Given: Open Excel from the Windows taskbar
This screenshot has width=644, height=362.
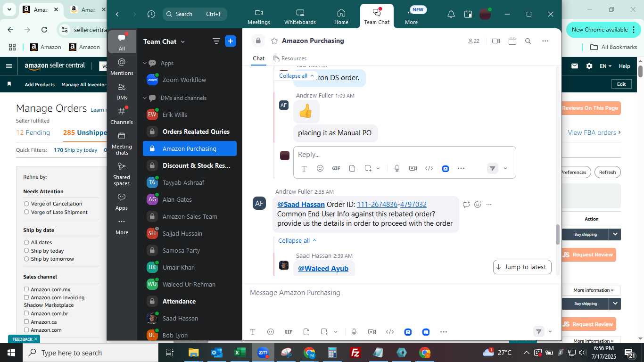Looking at the screenshot, I should click(240, 353).
